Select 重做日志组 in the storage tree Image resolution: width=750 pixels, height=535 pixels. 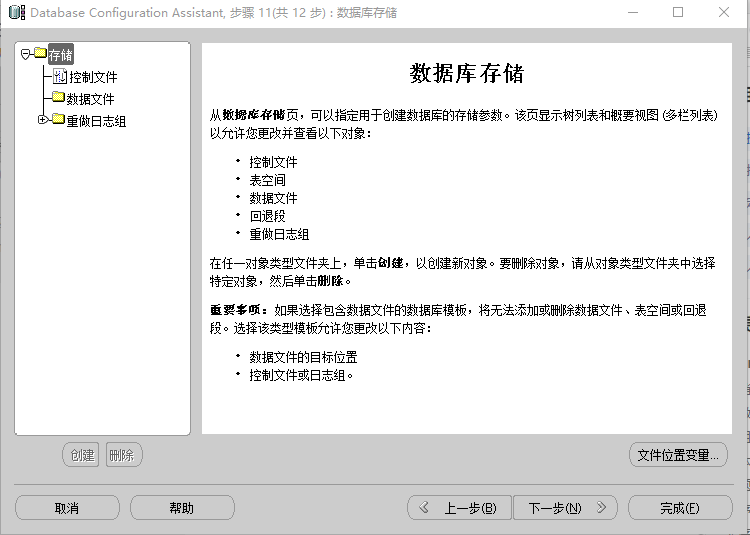point(96,121)
